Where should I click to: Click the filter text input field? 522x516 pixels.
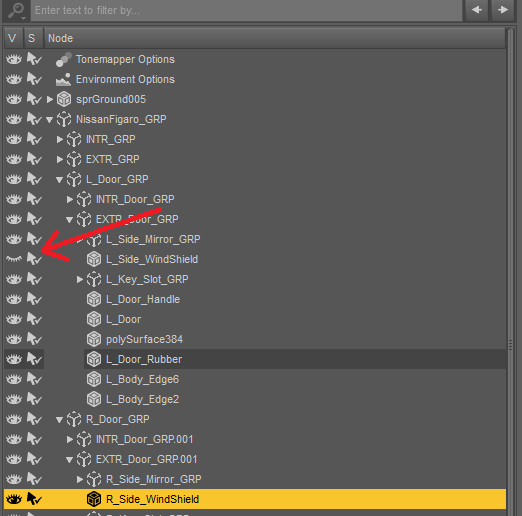tap(246, 10)
